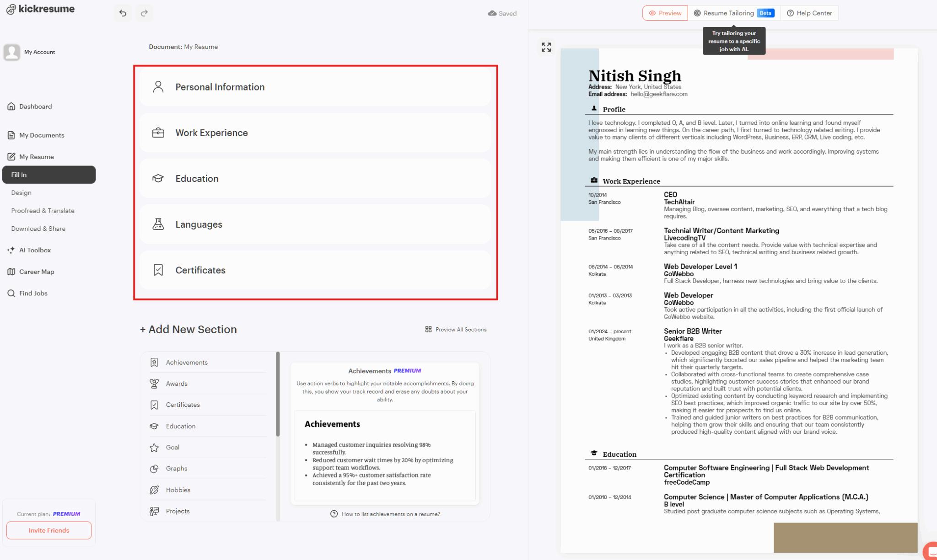Screen dimensions: 937x560
Task: Click the Achievements sample preview card
Action: [x=385, y=455]
